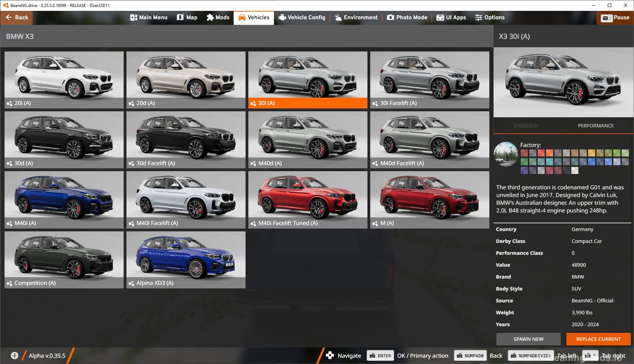Switch to the OVERVIEW tab

click(526, 126)
